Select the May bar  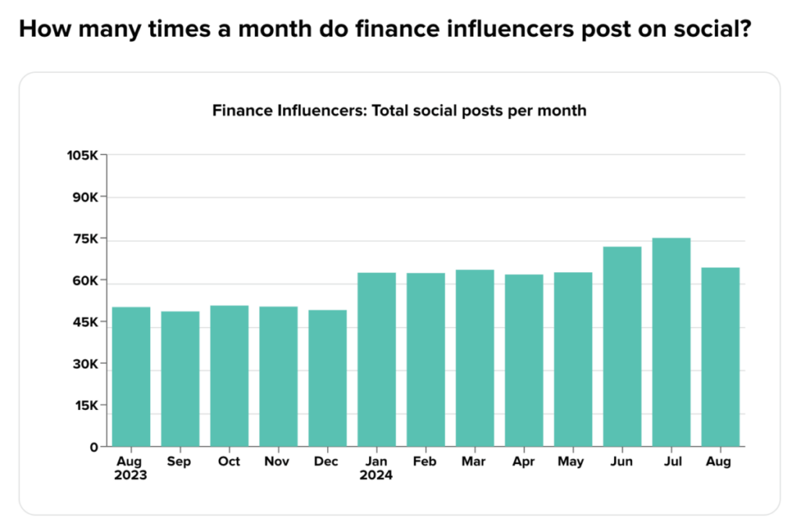[573, 359]
